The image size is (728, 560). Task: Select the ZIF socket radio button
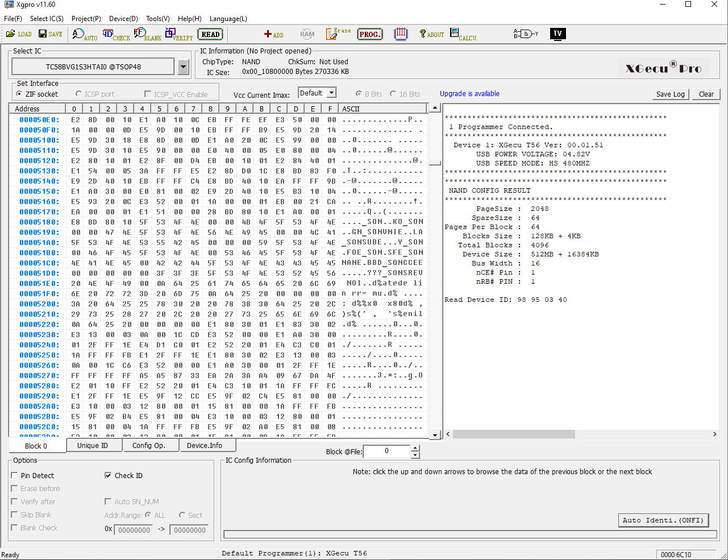(20, 94)
